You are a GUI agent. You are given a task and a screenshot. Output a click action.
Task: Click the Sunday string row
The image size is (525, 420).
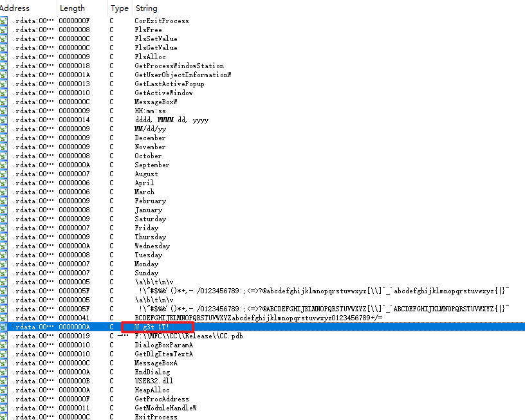(146, 273)
